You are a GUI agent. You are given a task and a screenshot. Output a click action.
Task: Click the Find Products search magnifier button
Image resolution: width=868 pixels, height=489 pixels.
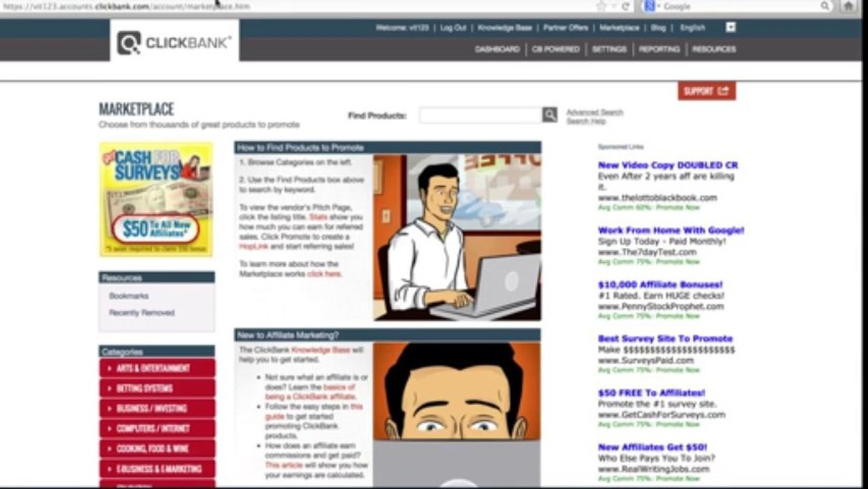pyautogui.click(x=550, y=115)
